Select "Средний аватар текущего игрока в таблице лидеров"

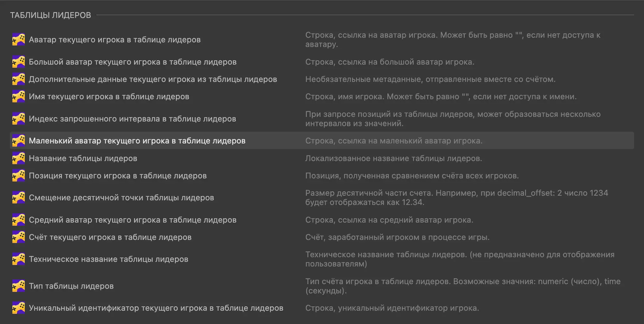[133, 220]
